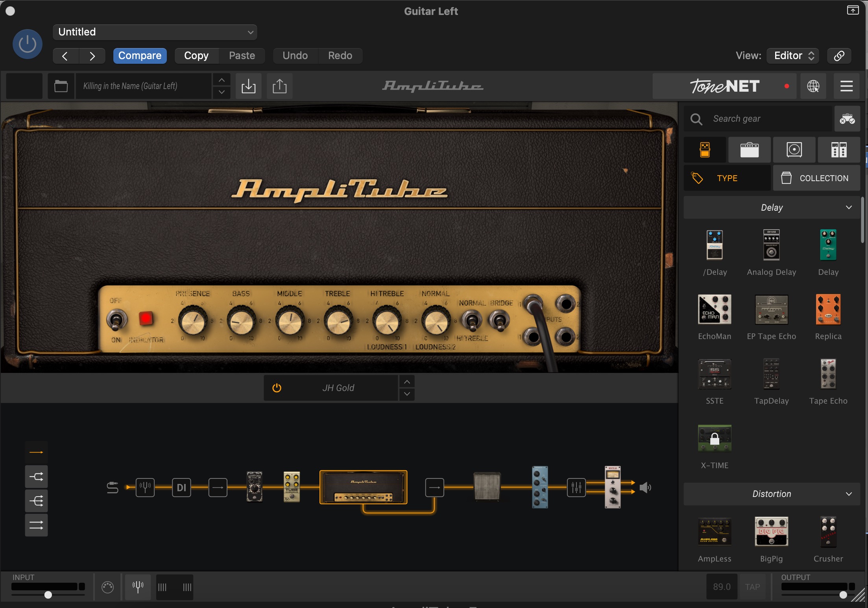Open the JH Gold amp model selector

(338, 388)
